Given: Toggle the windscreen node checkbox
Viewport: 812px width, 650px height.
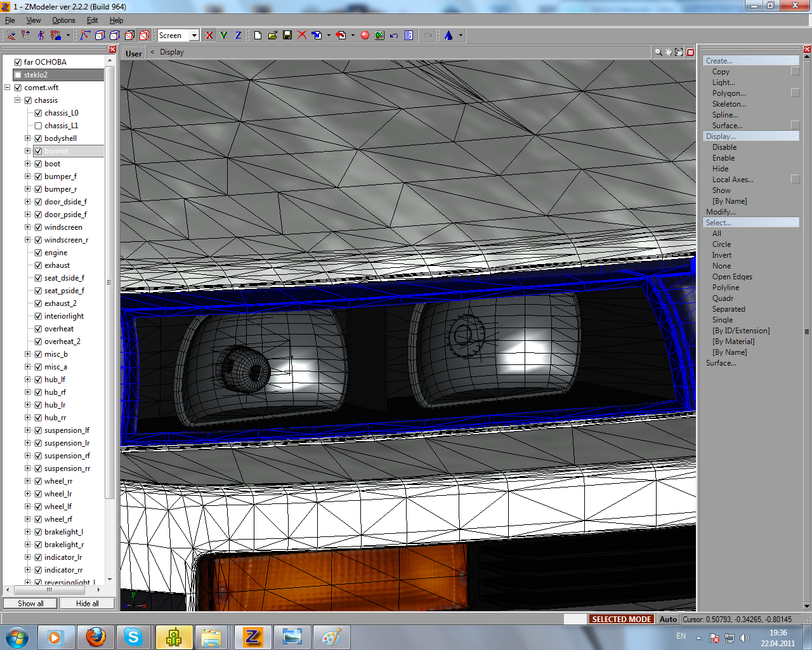Looking at the screenshot, I should coord(38,227).
